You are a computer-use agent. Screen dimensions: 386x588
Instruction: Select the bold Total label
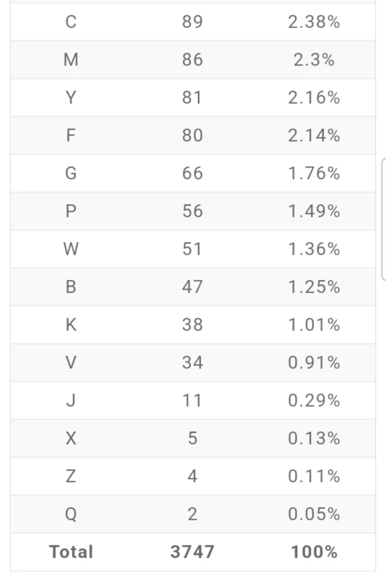point(71,552)
